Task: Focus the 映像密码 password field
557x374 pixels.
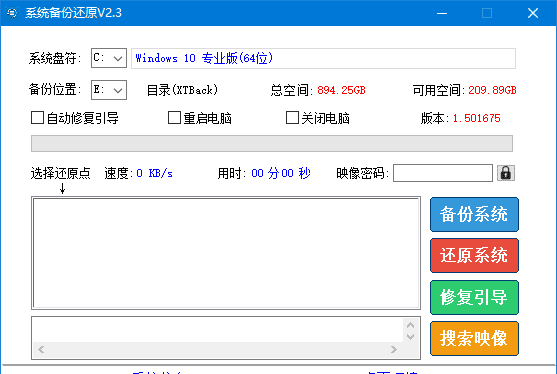Action: (443, 173)
